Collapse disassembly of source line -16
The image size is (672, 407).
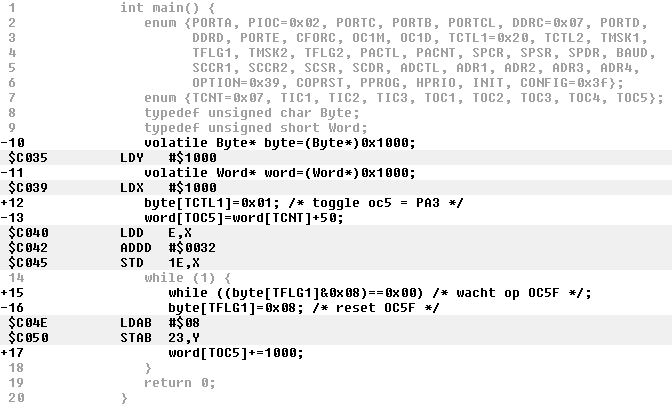click(x=17, y=307)
